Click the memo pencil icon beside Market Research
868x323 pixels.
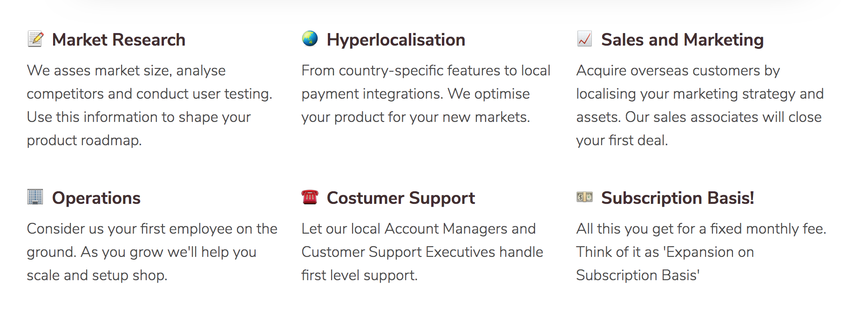[x=35, y=39]
